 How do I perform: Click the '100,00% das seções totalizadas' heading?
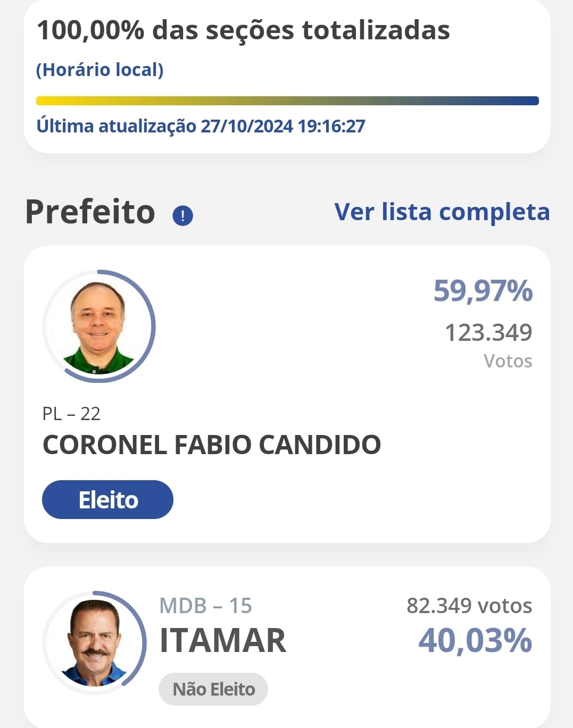point(243,30)
